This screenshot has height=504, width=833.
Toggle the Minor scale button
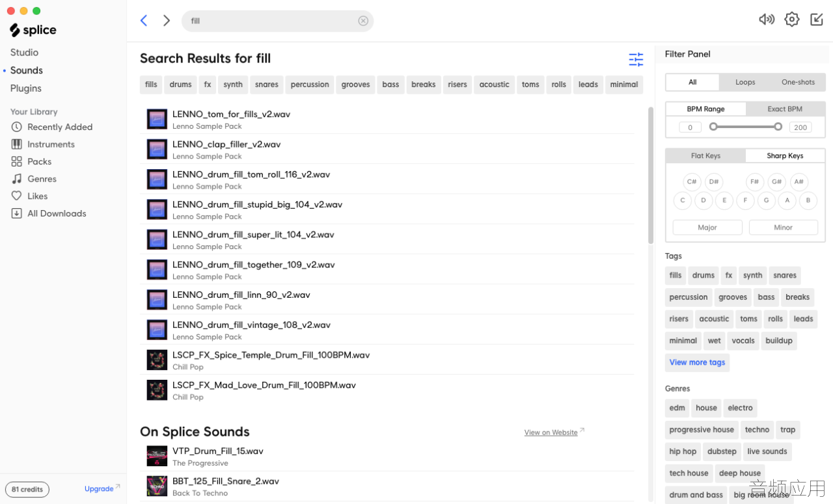784,228
